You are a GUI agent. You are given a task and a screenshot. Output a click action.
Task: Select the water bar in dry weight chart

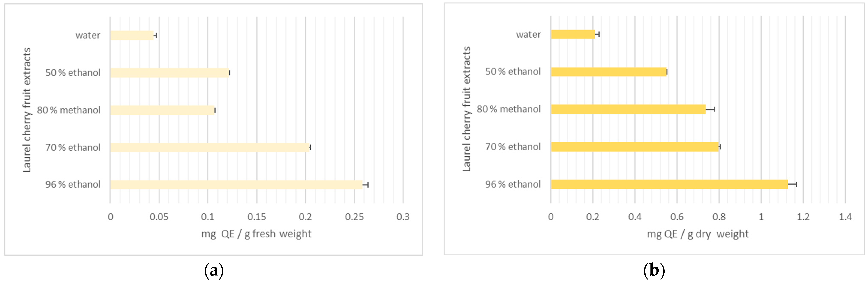click(x=573, y=34)
